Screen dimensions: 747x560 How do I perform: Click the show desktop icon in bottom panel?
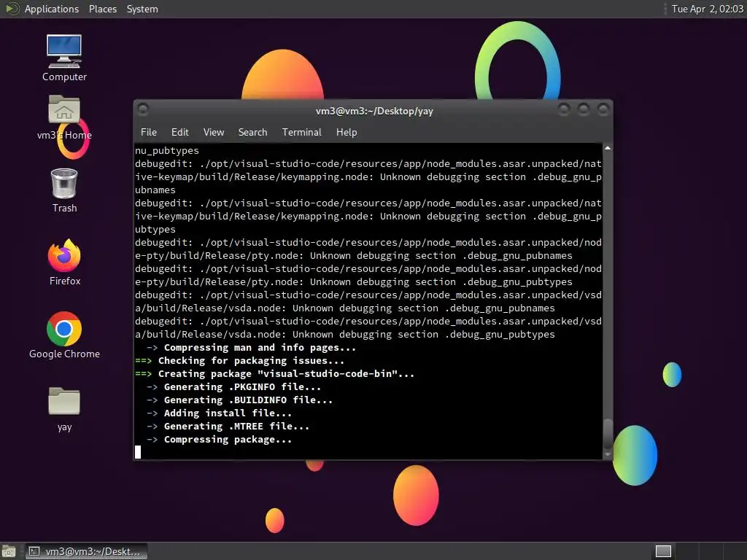tap(9, 551)
